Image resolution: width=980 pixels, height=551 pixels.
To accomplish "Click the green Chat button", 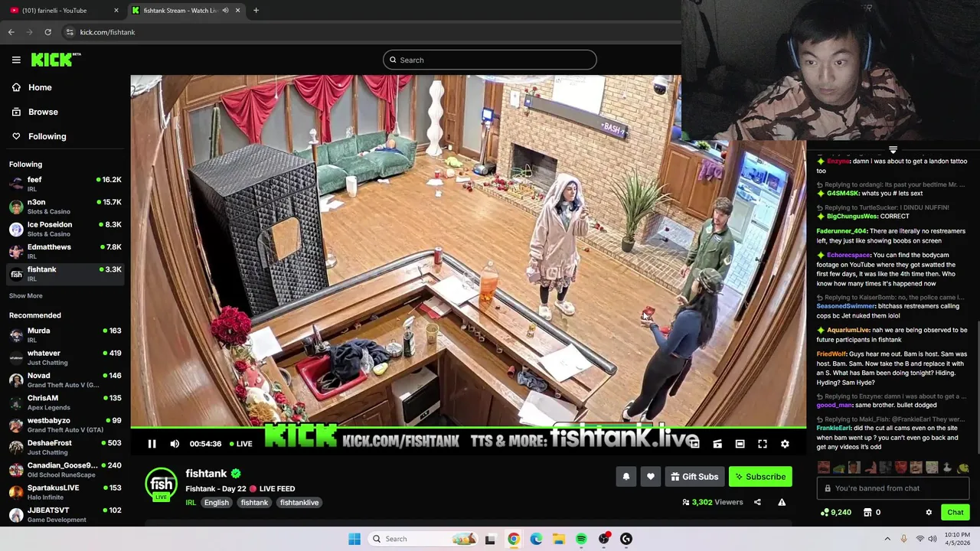I will click(955, 513).
